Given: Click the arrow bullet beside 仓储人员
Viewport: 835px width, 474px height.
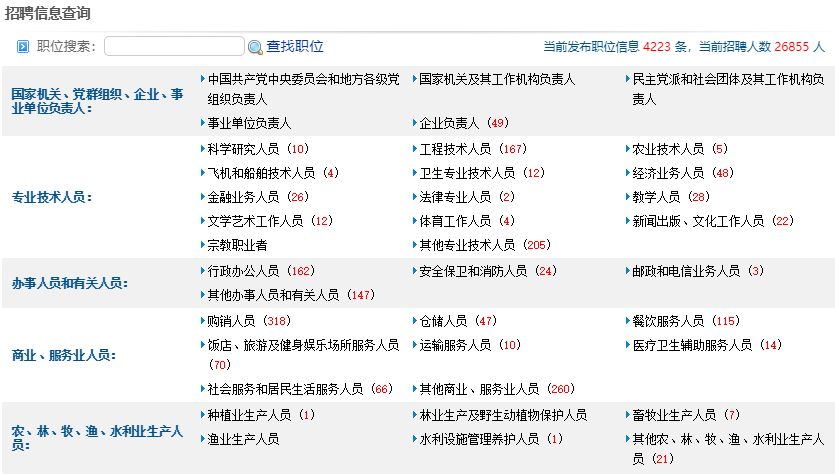Looking at the screenshot, I should tap(412, 321).
